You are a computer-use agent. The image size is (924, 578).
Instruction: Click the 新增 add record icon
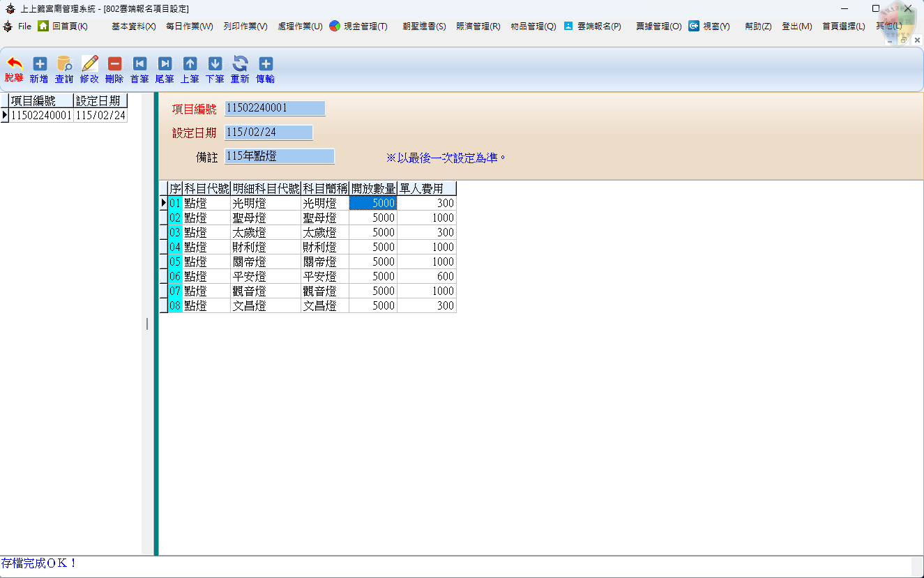40,64
